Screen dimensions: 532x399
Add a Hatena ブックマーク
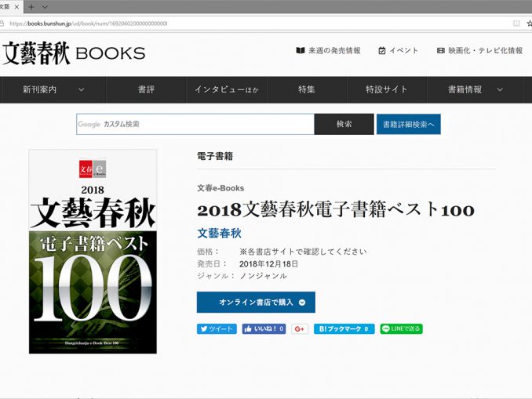(x=344, y=328)
